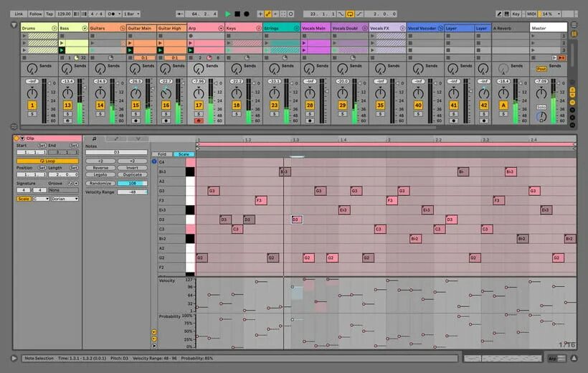The height and width of the screenshot is (373, 588).
Task: Open the Notes tab music-note icon
Action: coord(94,139)
